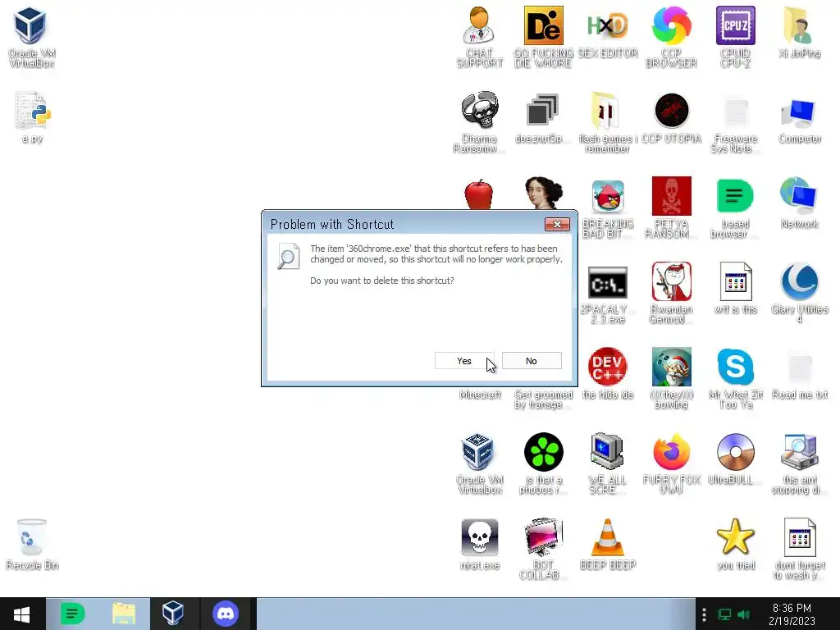840x630 pixels.
Task: Click the network tray icon
Action: tap(724, 614)
